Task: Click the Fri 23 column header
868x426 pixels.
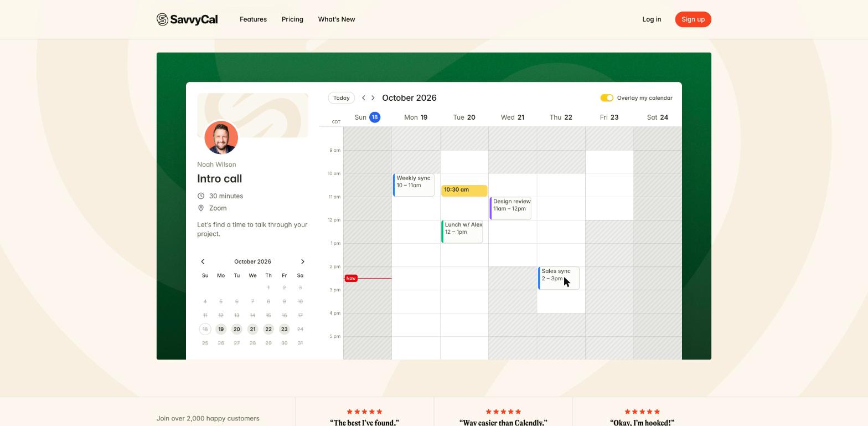Action: click(x=609, y=117)
